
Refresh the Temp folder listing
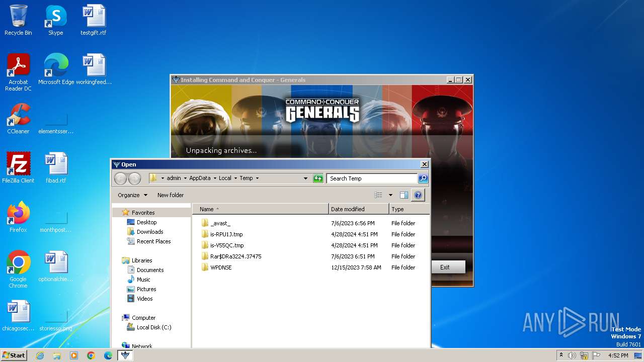318,178
